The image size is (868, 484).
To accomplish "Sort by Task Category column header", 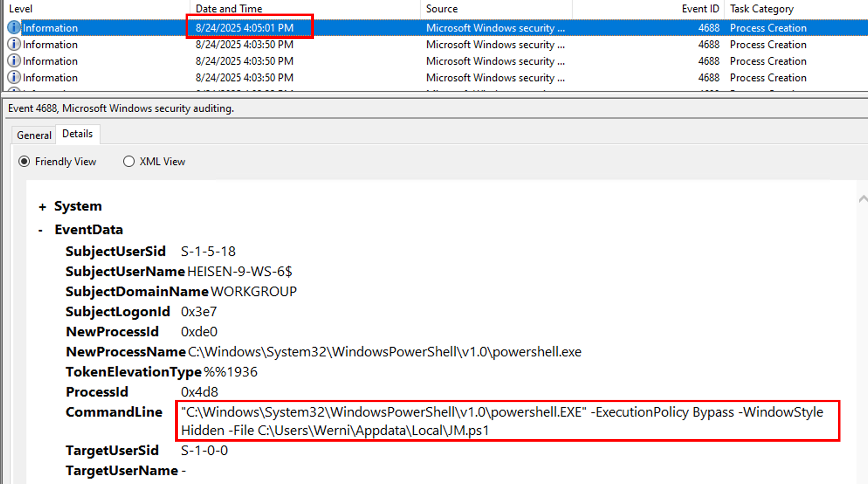I will click(761, 9).
